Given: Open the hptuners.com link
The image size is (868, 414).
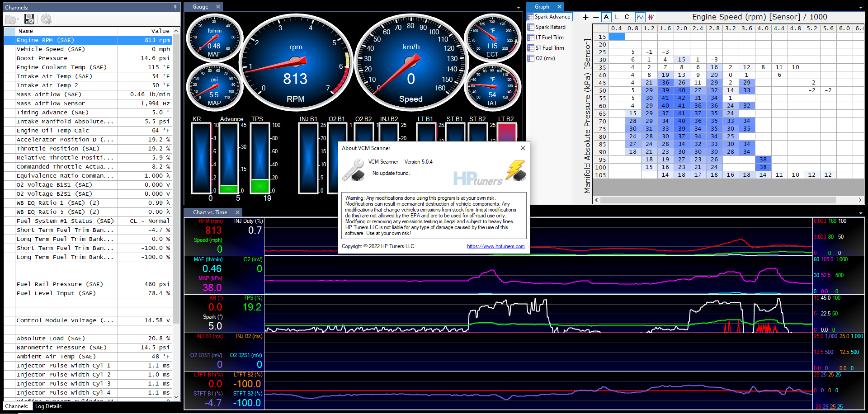Looking at the screenshot, I should (x=495, y=246).
